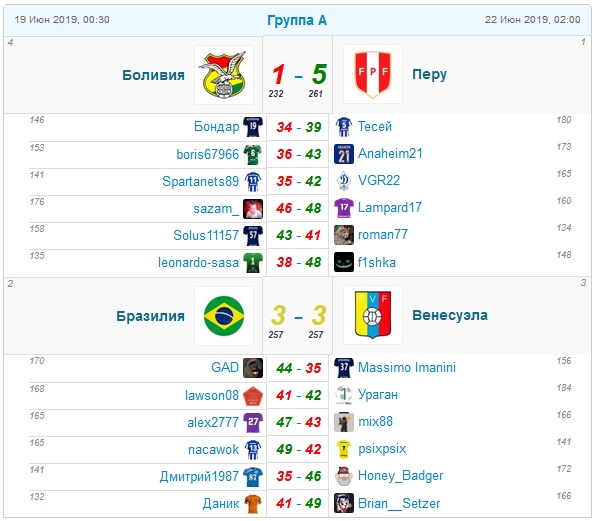The height and width of the screenshot is (521, 595).
Task: Open Massimo Imanini's player profile
Action: tap(407, 367)
